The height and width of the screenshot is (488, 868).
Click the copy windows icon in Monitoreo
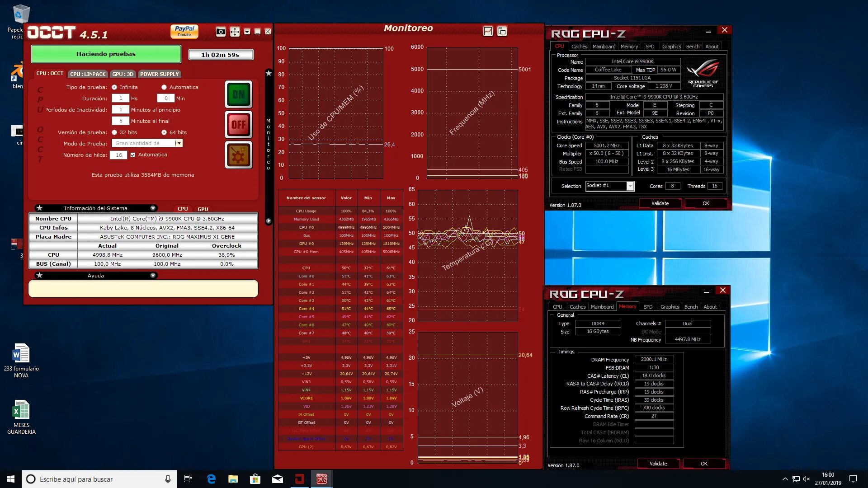502,31
